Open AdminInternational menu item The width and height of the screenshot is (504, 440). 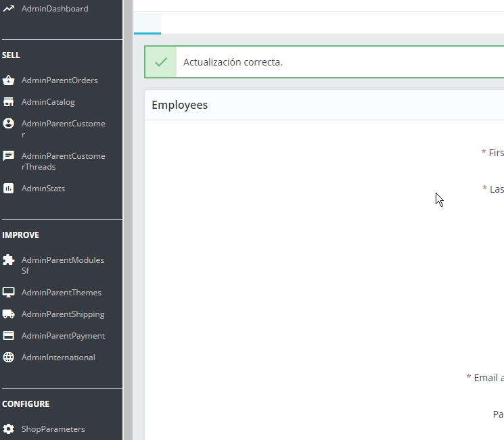point(58,358)
